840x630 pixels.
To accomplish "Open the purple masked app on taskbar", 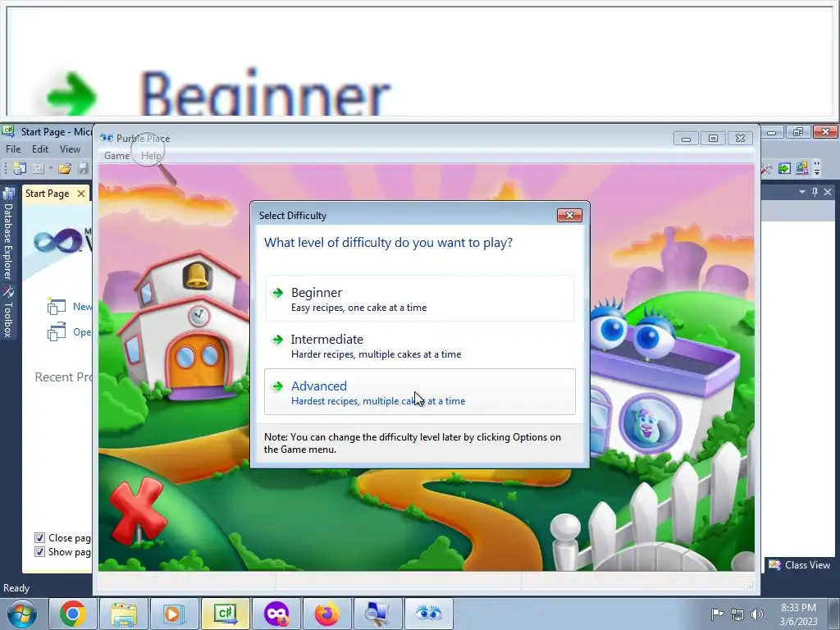I will pyautogui.click(x=276, y=614).
